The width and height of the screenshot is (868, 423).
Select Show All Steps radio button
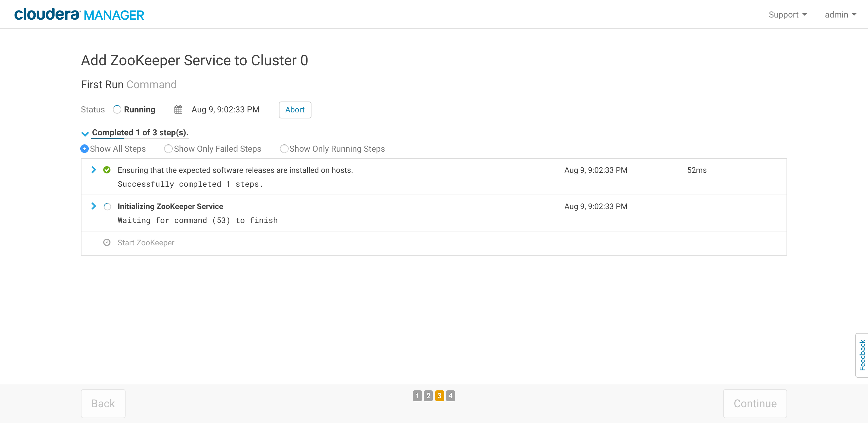(x=85, y=149)
